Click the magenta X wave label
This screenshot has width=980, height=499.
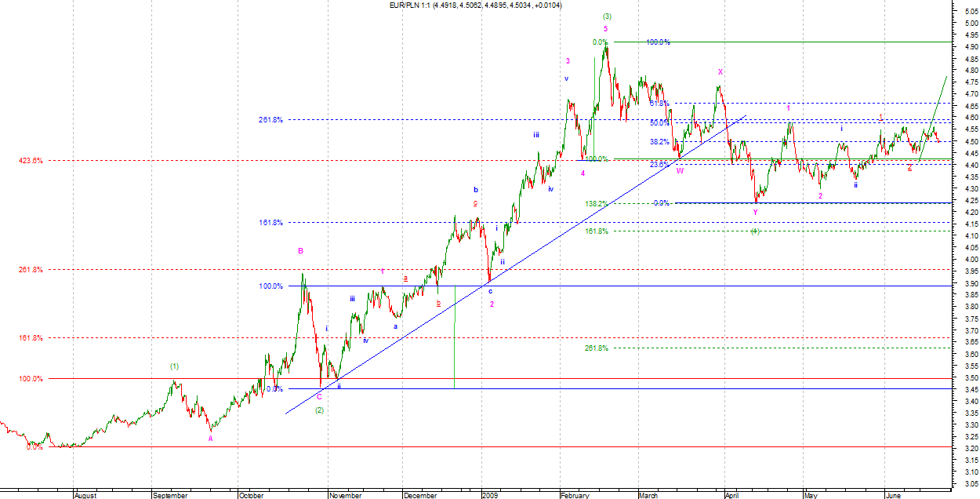(x=720, y=71)
